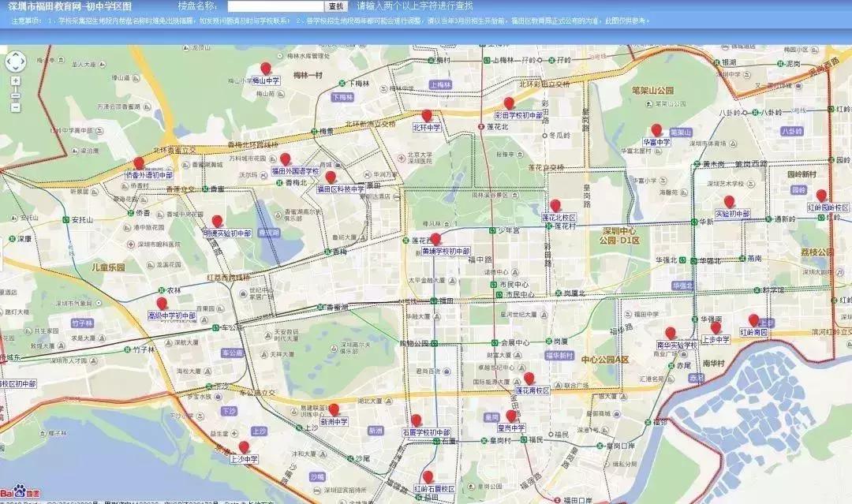Click the 石厦学校初中部 red pin
The image size is (852, 504).
pyautogui.click(x=417, y=420)
